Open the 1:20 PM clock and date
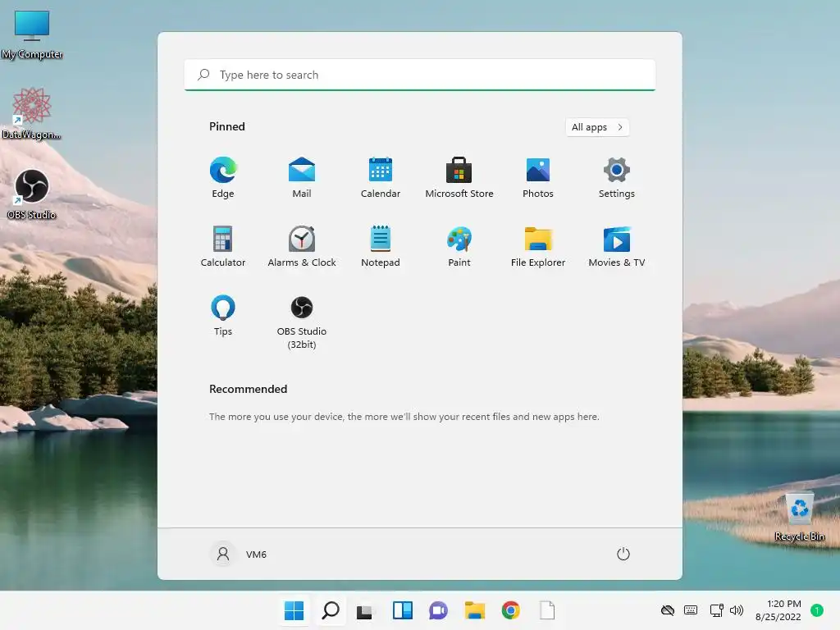 point(778,610)
